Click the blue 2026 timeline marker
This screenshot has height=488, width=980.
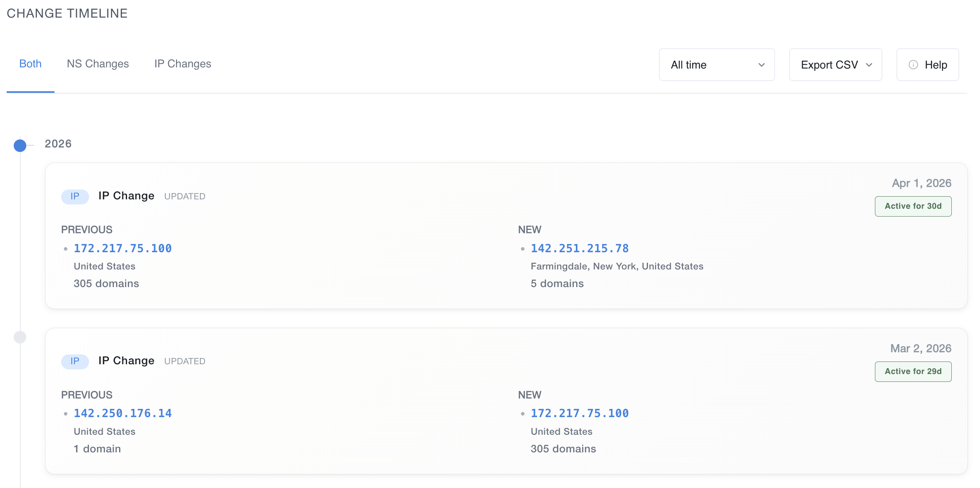coord(20,145)
